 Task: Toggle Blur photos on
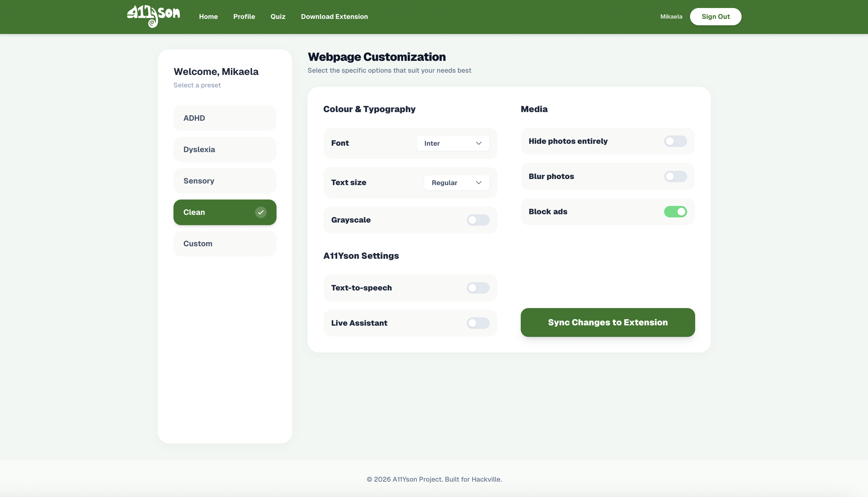pyautogui.click(x=675, y=176)
